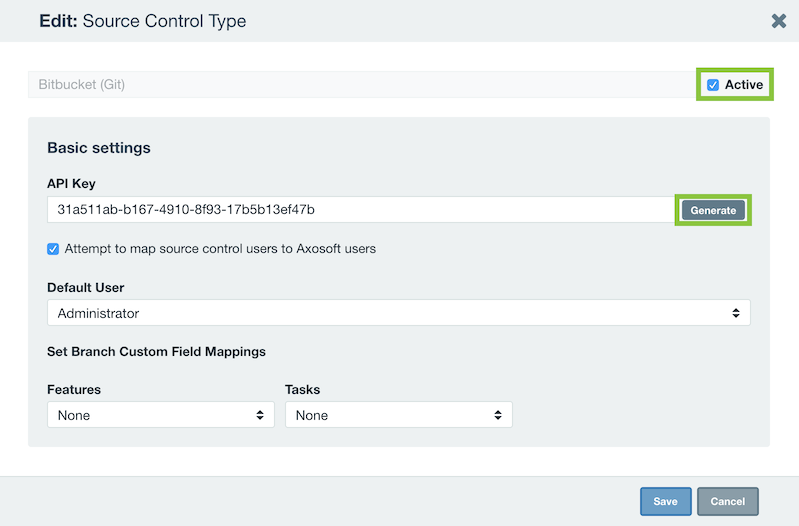Click the Bitbucket (Git) name field

(x=362, y=84)
